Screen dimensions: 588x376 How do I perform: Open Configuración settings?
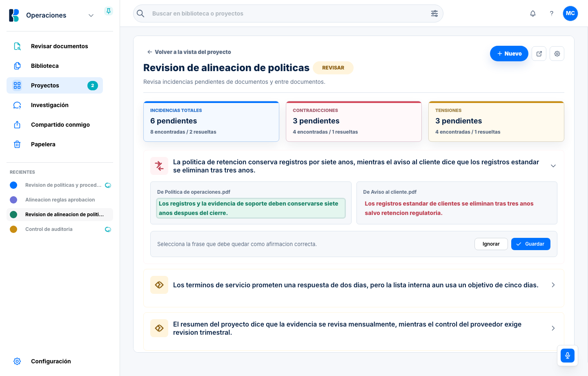pyautogui.click(x=55, y=361)
